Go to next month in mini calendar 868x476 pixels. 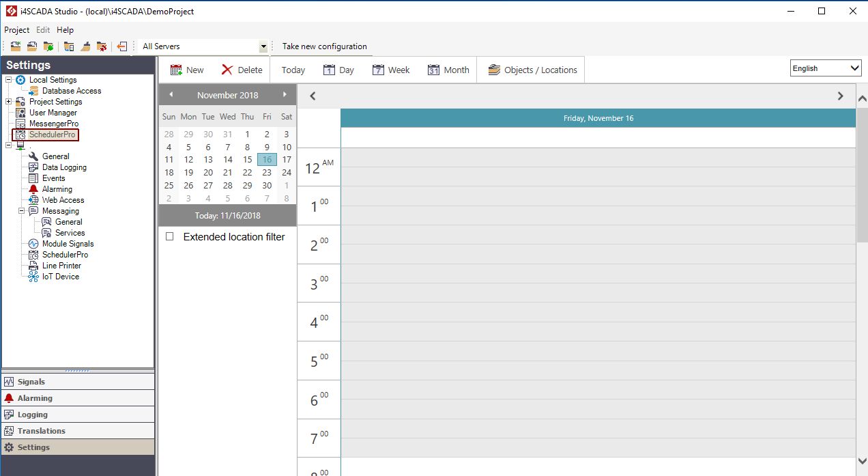[x=285, y=94]
